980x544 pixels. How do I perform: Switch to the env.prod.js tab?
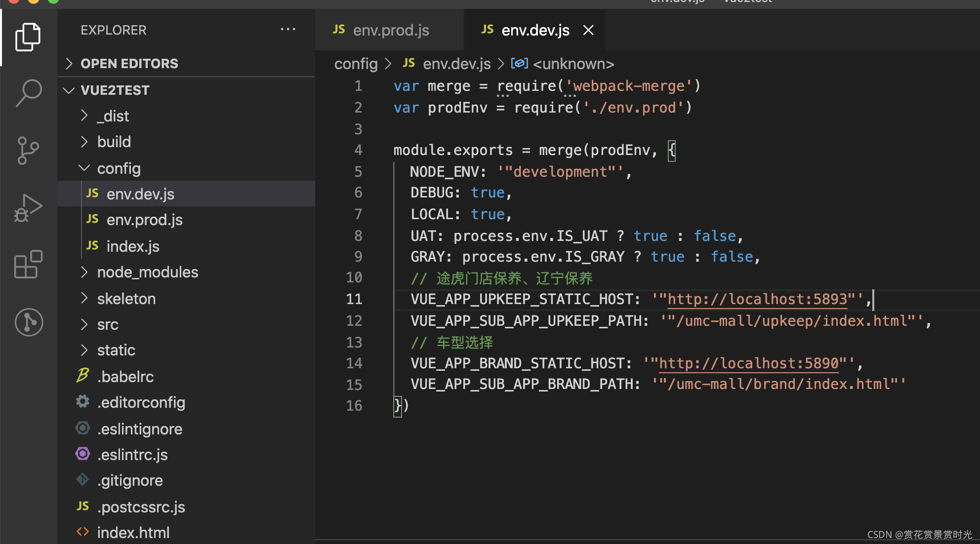[x=390, y=30]
